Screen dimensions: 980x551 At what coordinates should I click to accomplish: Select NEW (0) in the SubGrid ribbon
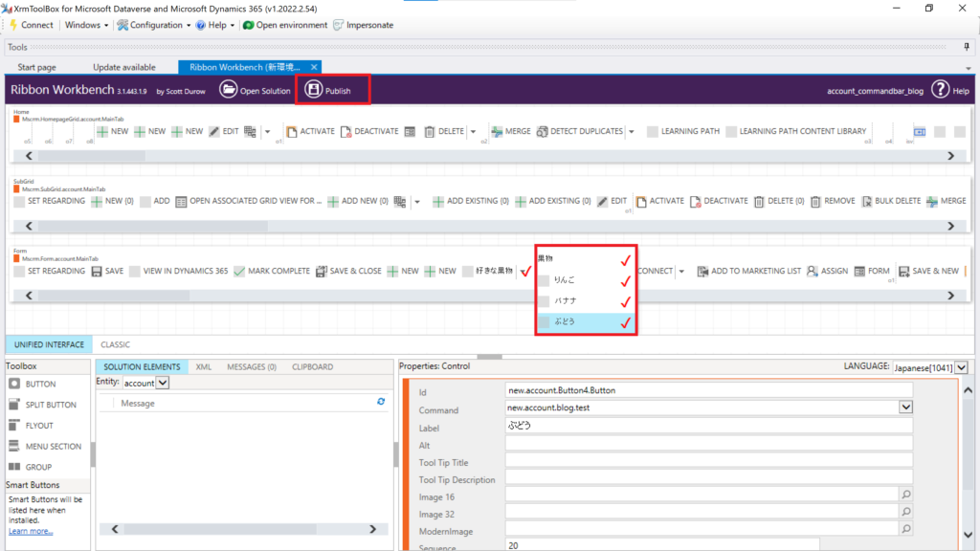pyautogui.click(x=113, y=201)
